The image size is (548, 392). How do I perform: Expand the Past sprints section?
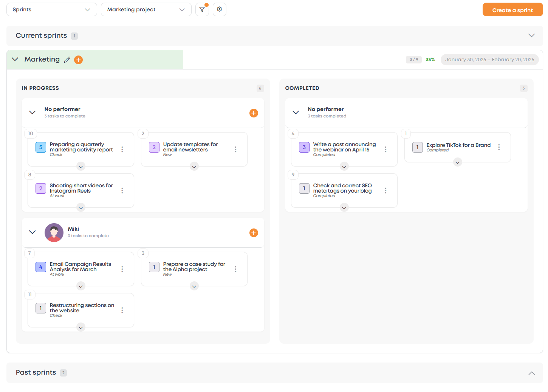pyautogui.click(x=531, y=373)
